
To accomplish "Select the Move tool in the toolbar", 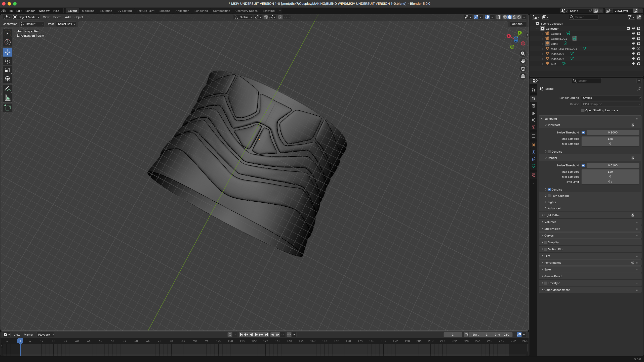I will [8, 52].
